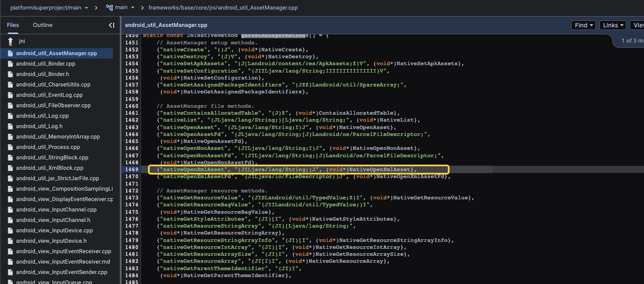
Task: Open android_view_DisplayEventReceiver file entry
Action: (64, 199)
